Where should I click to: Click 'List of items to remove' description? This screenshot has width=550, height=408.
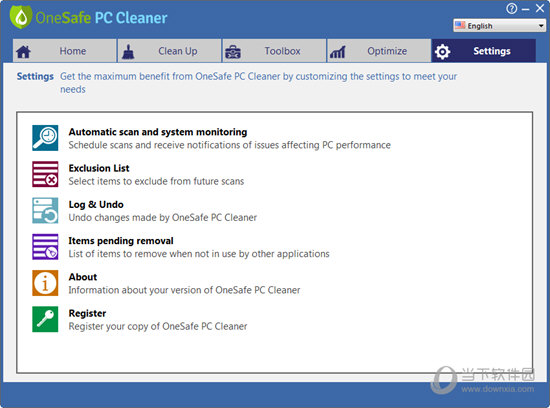click(x=199, y=254)
